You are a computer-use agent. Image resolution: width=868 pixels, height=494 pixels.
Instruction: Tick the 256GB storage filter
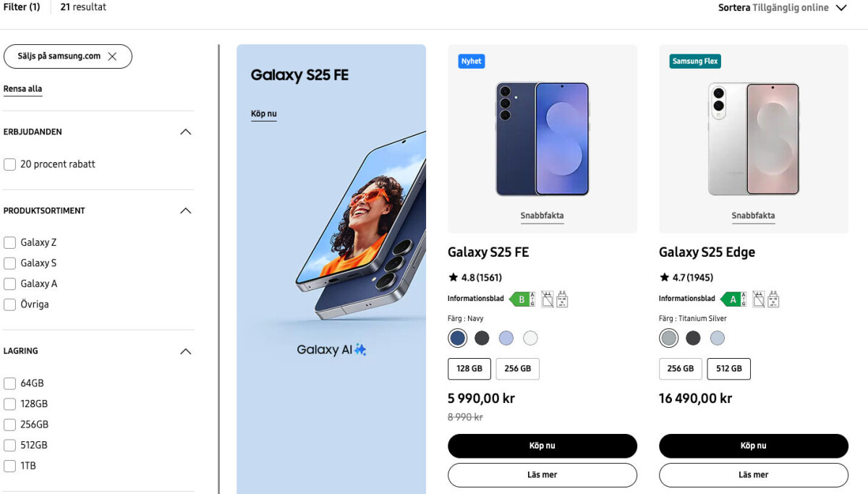[x=10, y=425]
